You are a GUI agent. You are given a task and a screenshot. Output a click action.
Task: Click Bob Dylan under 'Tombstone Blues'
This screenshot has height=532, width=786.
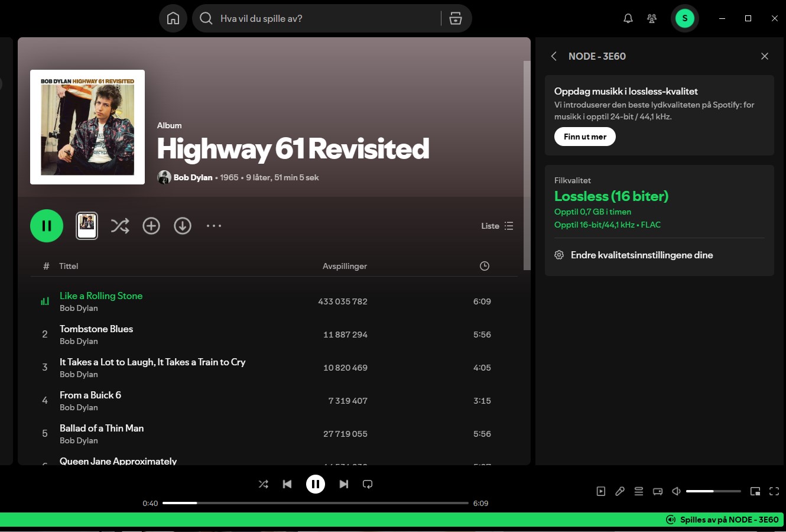[x=79, y=341]
